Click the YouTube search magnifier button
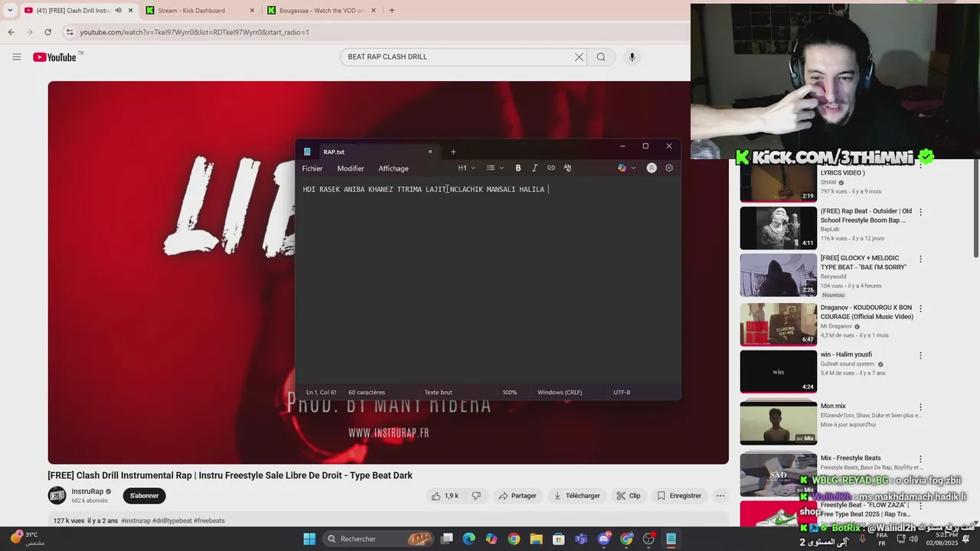This screenshot has width=980, height=551. coord(601,57)
